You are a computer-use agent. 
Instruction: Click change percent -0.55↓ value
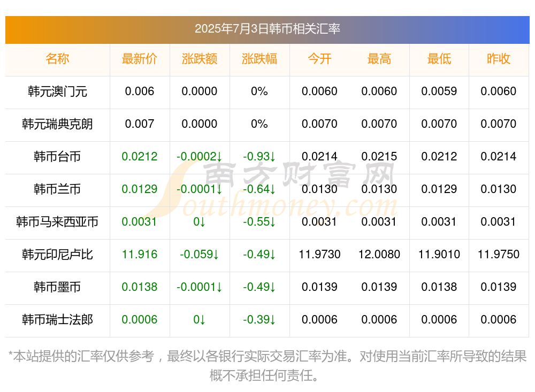259,222
